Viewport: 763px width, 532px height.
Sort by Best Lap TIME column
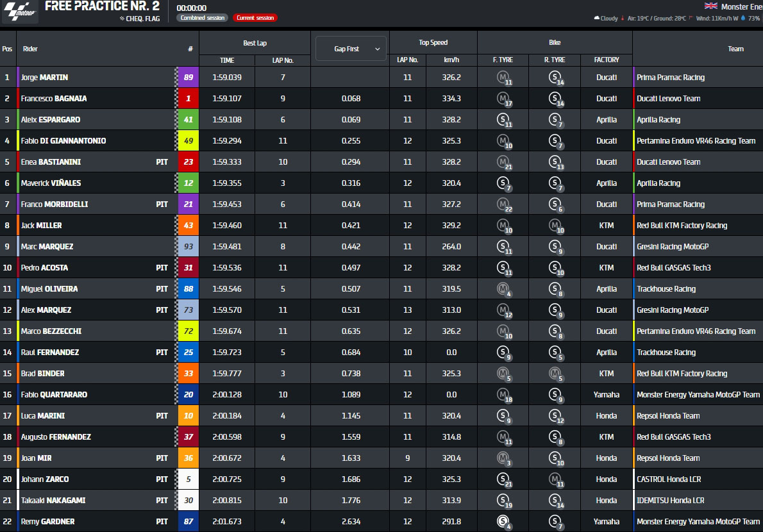click(x=227, y=60)
